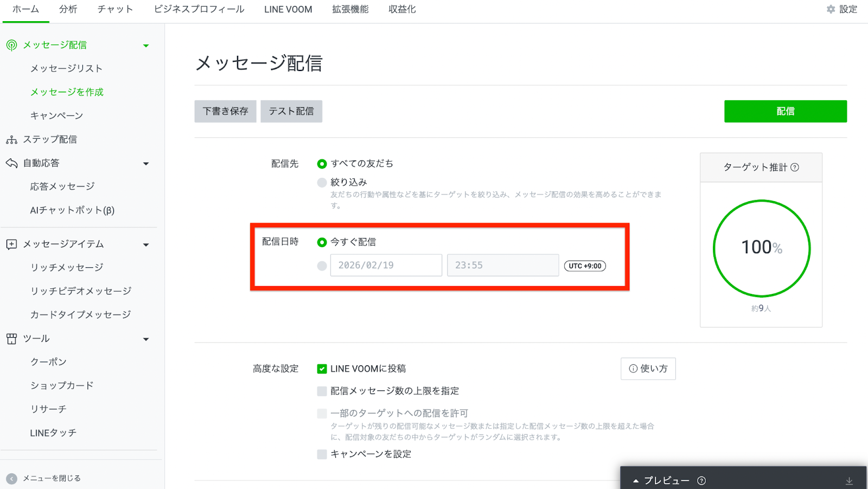Enable 配信メッセージ数の上限を指定 checkbox
Image resolution: width=868 pixels, height=489 pixels.
point(322,391)
